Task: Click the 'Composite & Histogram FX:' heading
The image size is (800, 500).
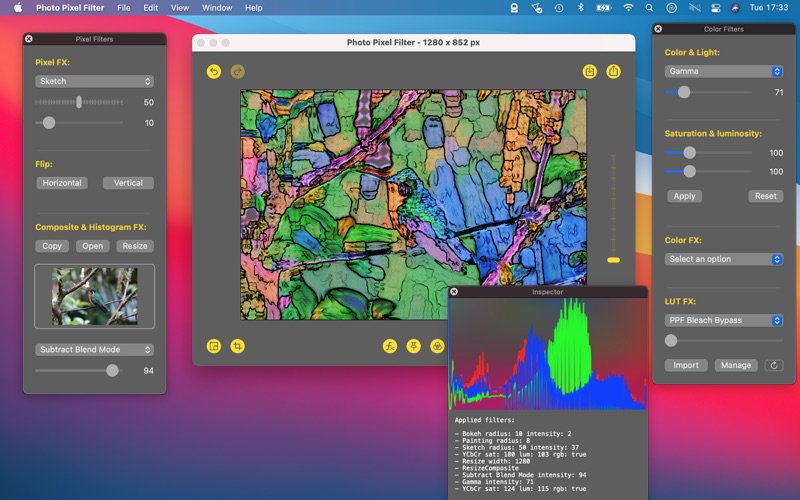Action: (x=91, y=227)
